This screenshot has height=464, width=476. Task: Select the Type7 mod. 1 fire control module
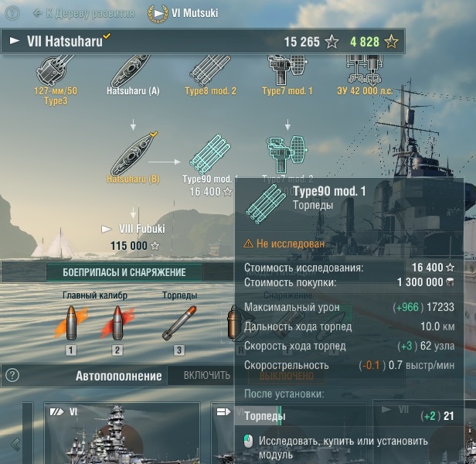point(287,73)
